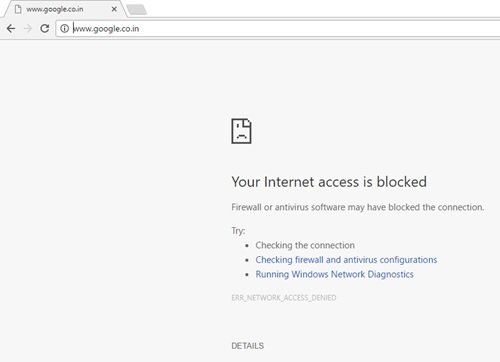500x362 pixels.
Task: Click the sad page error icon
Action: click(241, 131)
